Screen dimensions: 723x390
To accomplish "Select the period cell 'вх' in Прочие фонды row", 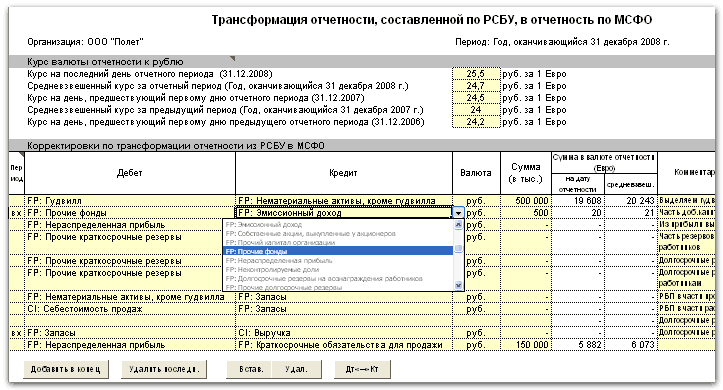I will pyautogui.click(x=16, y=213).
